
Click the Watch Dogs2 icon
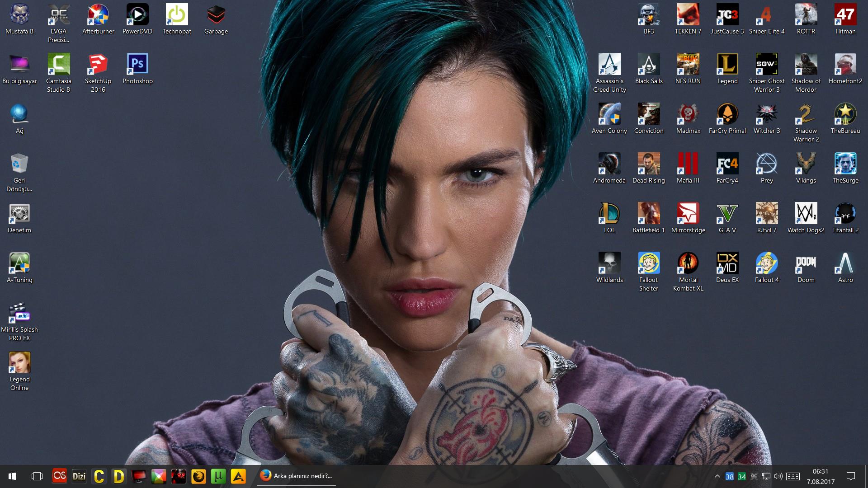tap(806, 214)
